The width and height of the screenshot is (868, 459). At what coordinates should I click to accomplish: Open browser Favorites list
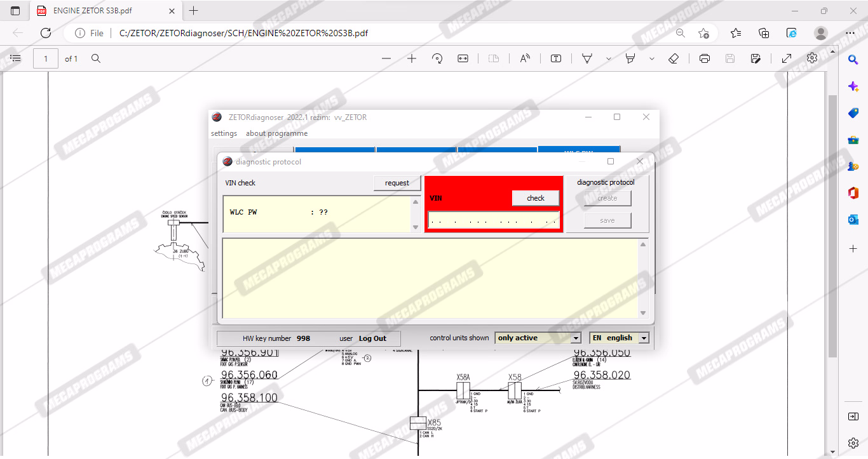pyautogui.click(x=736, y=33)
